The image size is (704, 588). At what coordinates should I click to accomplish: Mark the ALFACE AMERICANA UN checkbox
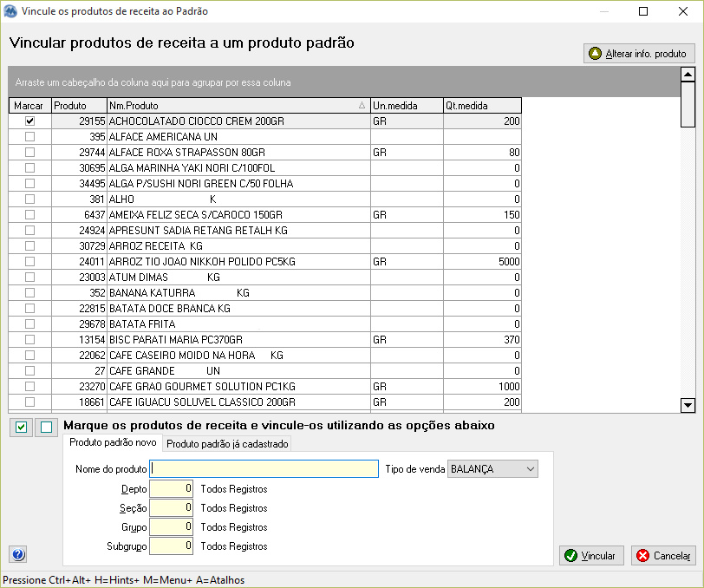pos(29,136)
